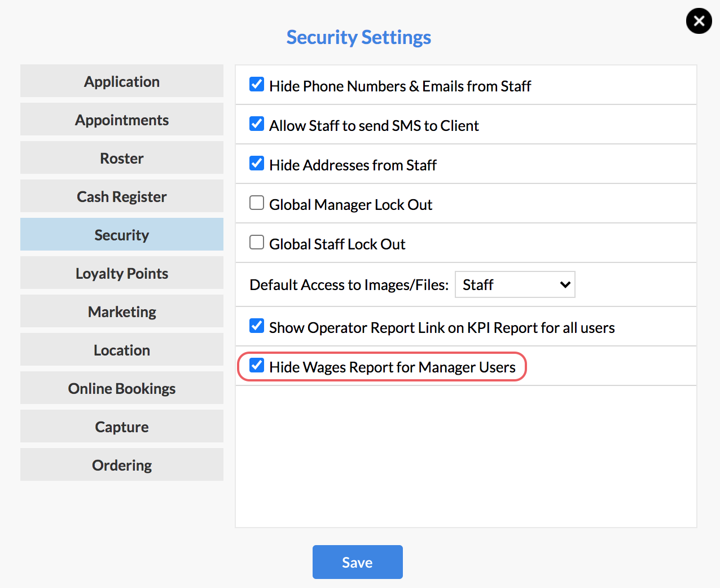The height and width of the screenshot is (588, 720).
Task: Open the Marketing tab
Action: coord(122,311)
